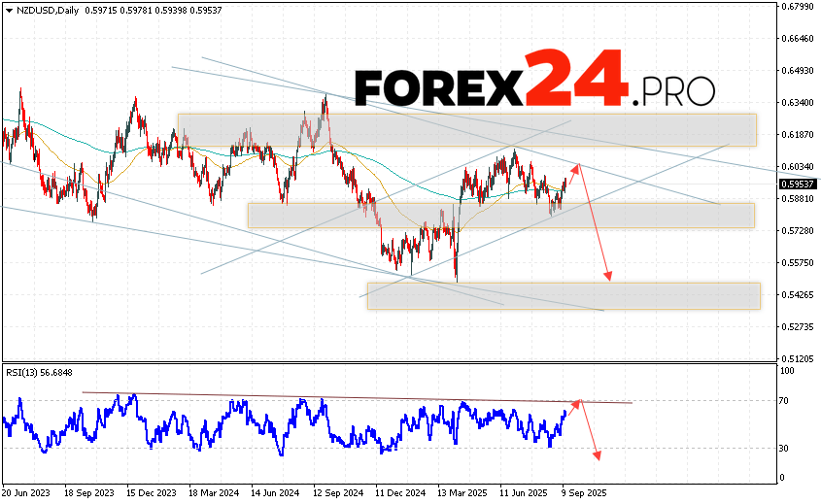
Task: Click the FOREX24.PRO watermark logo
Action: tap(534, 78)
